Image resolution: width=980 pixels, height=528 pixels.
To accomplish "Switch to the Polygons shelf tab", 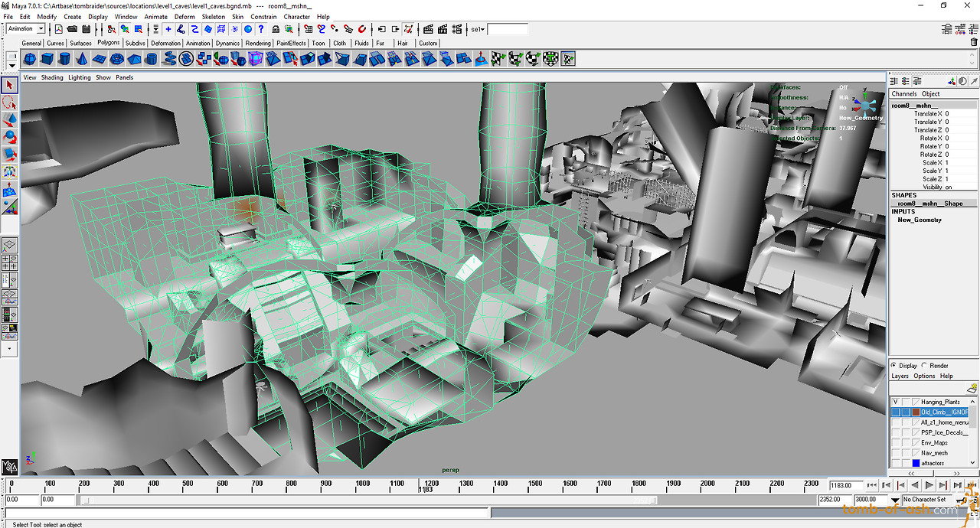I will (109, 43).
